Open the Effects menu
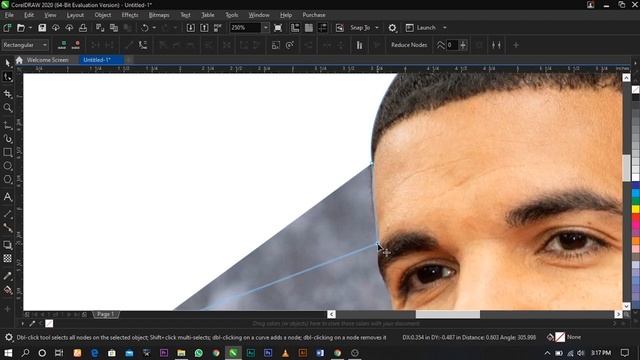640x360 pixels. (x=130, y=15)
